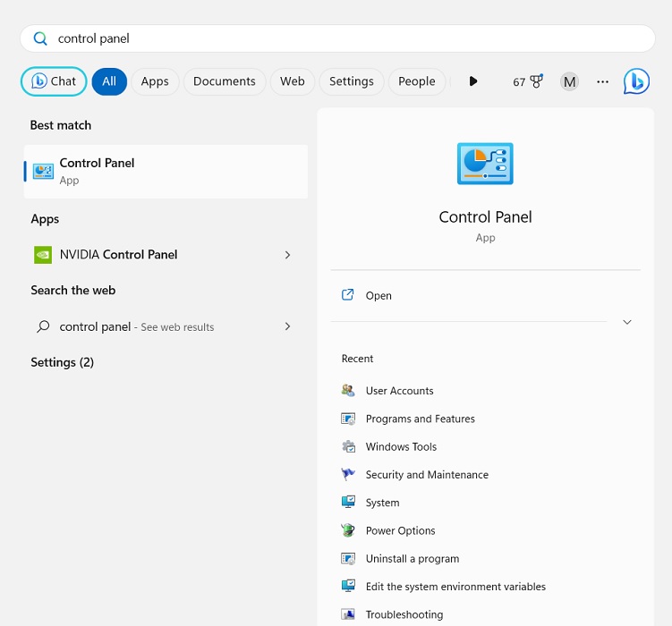Viewport: 672px width, 626px height.
Task: Open Troubleshooting from Recent
Action: 404,615
